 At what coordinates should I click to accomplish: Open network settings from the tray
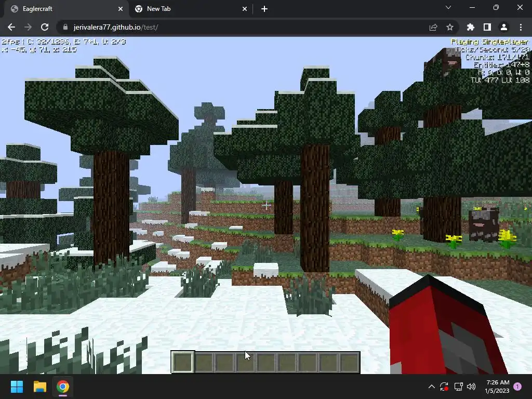[x=458, y=387]
